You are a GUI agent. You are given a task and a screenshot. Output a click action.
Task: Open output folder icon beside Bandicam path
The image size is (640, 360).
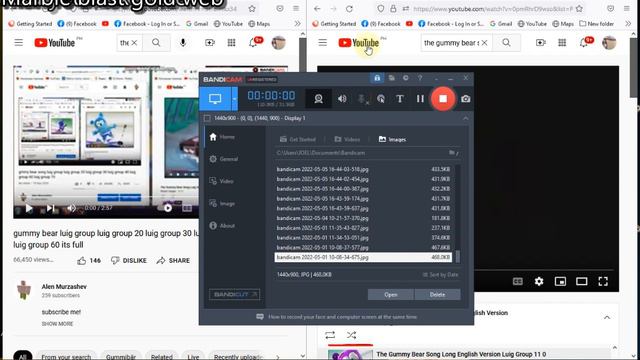coord(453,153)
